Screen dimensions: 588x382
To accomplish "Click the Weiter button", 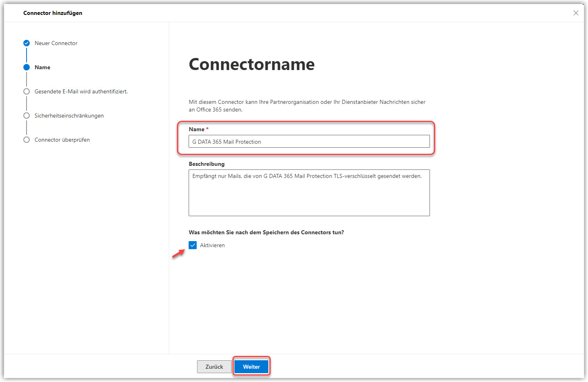I will 251,367.
